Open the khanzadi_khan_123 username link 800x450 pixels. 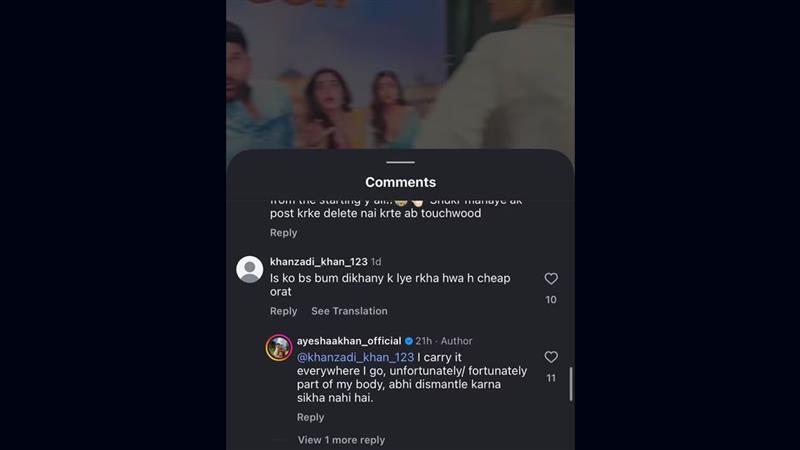319,261
